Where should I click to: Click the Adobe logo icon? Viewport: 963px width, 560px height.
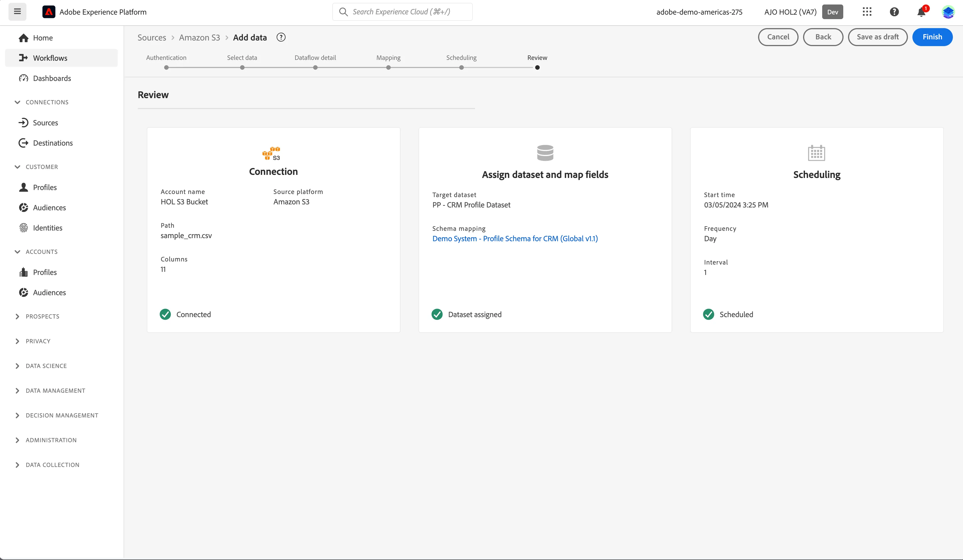(x=49, y=12)
